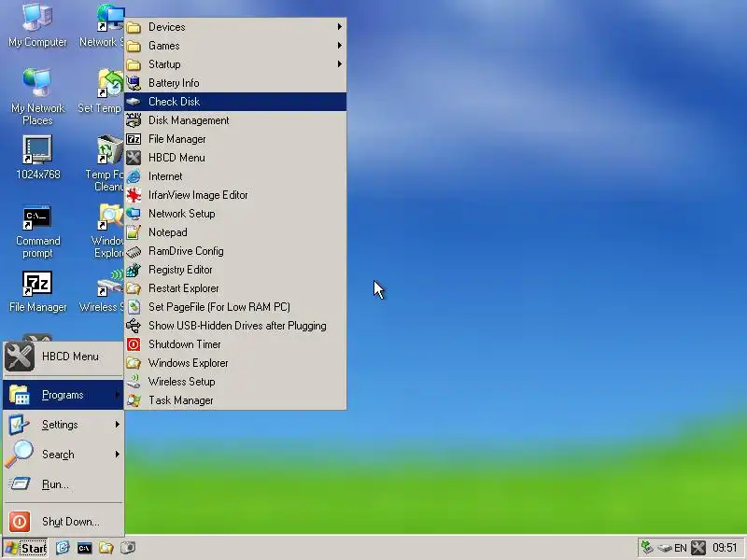Open My Computer desktop icon
747x560 pixels.
point(37,25)
